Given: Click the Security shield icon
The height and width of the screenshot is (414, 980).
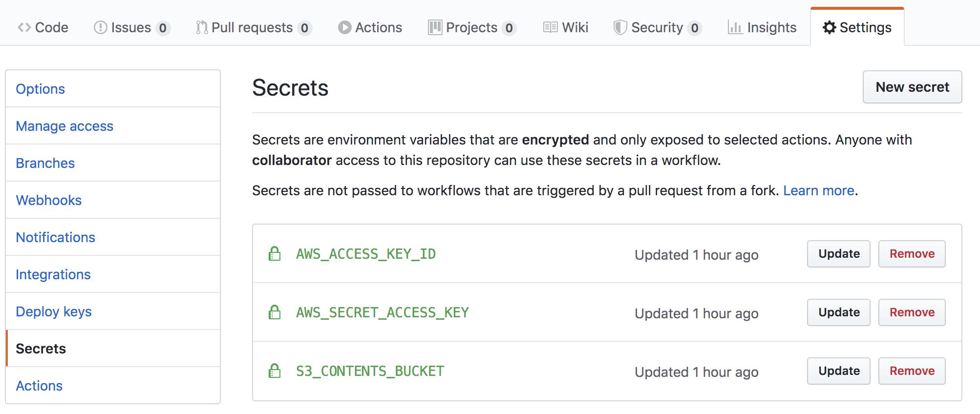Looking at the screenshot, I should pos(620,28).
